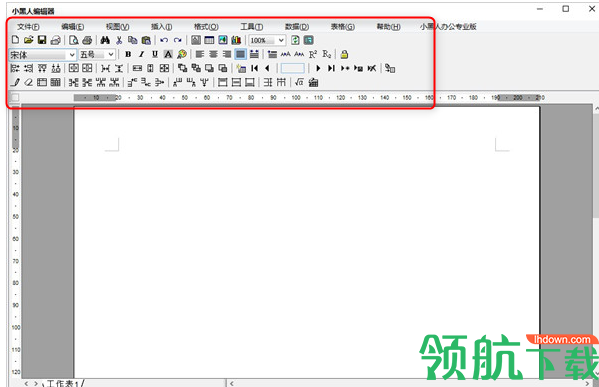Open the 格式(O) menu
Image resolution: width=599 pixels, height=387 pixels.
click(206, 27)
